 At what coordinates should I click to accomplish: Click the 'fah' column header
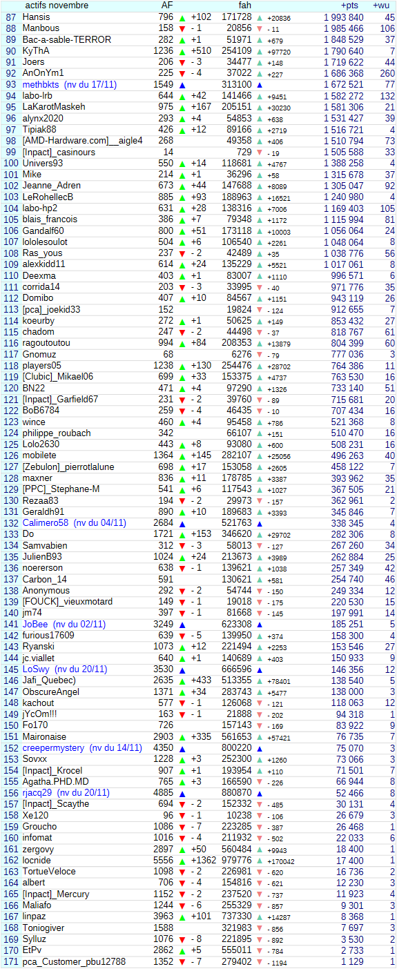click(x=244, y=6)
